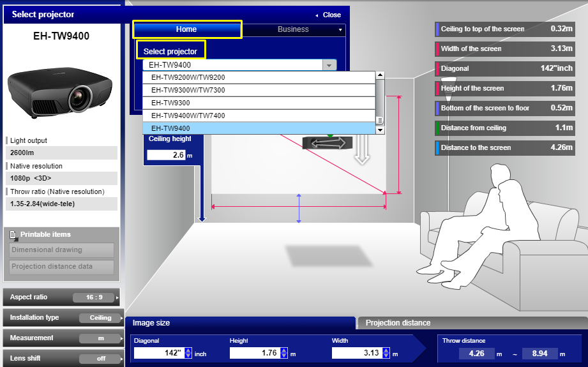588x367 pixels.
Task: Click the Diagonal size input field
Action: tap(158, 353)
